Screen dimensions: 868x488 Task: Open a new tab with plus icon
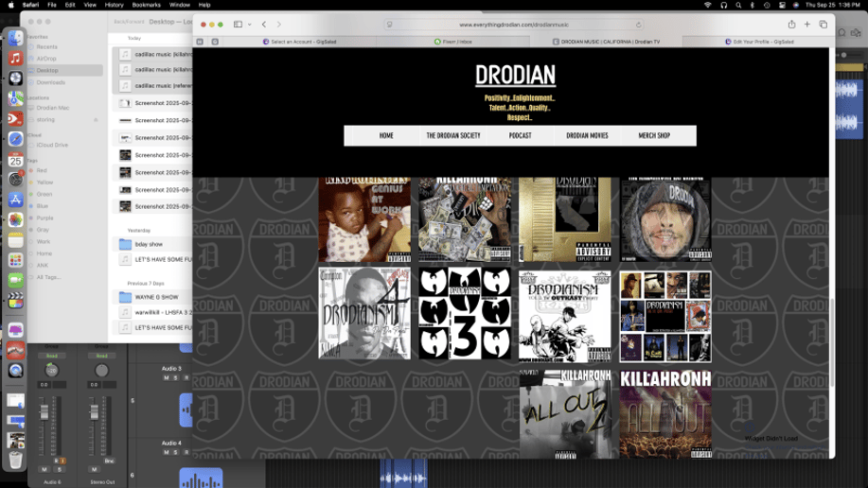[807, 25]
